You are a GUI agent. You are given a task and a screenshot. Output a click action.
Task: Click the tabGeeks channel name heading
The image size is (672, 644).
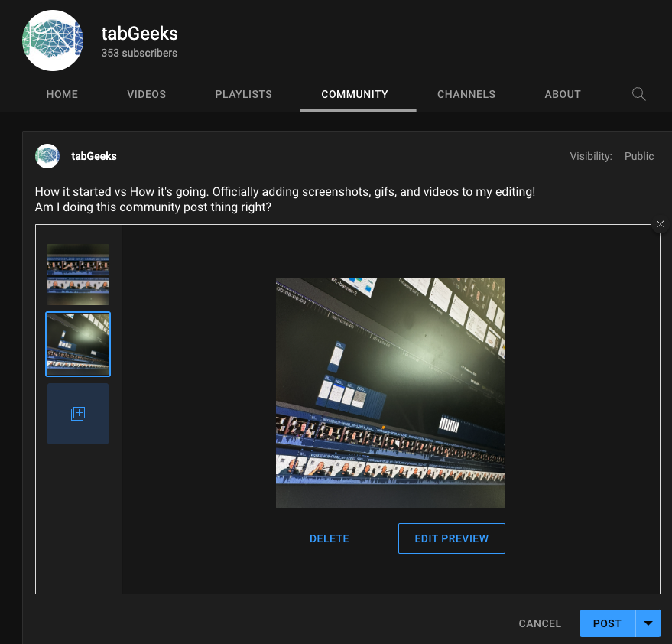point(139,34)
